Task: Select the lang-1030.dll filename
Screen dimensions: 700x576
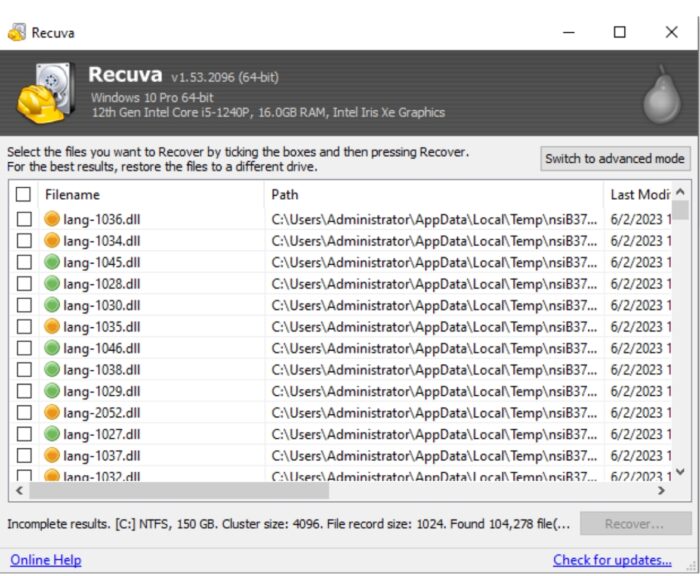Action: (x=102, y=305)
